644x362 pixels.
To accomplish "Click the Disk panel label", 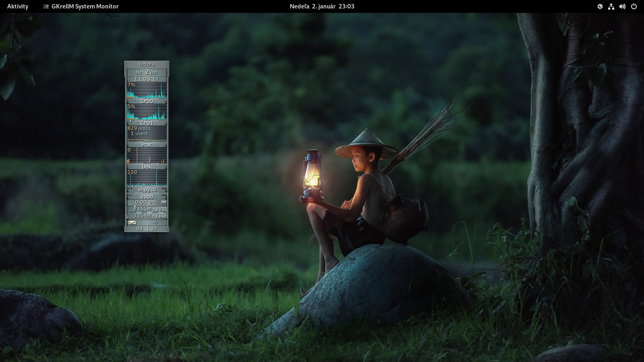I will (x=147, y=167).
